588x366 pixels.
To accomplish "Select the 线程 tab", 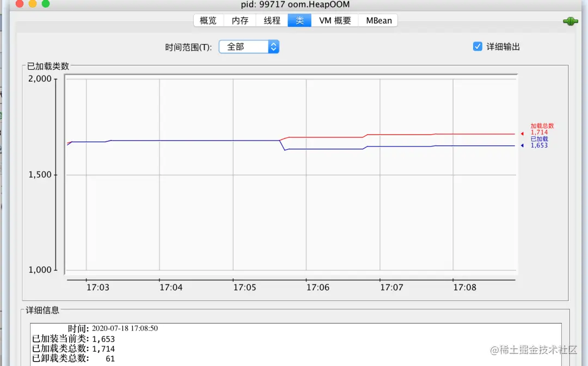I will coord(272,20).
